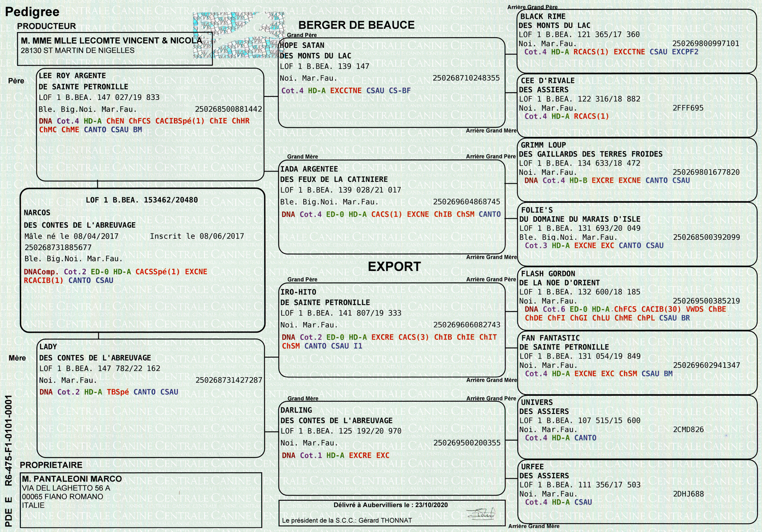This screenshot has height=532, width=762.
Task: Click the holographic security sticker
Action: [x=239, y=35]
